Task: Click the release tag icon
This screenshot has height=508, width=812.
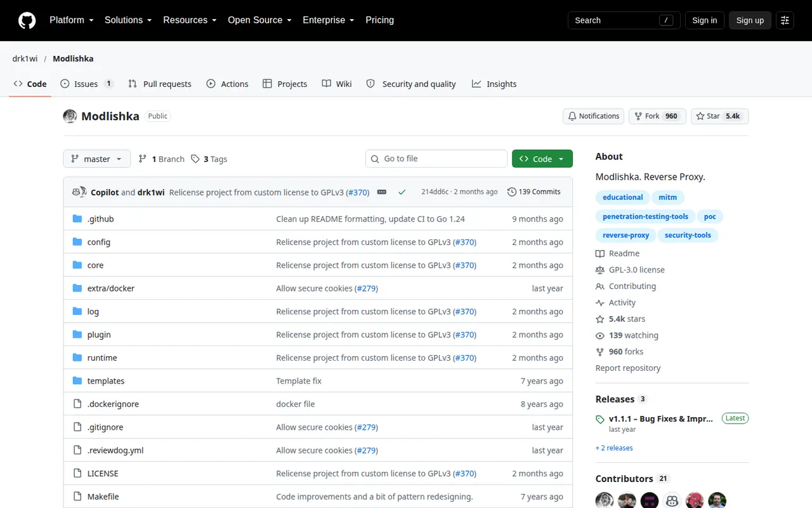Action: point(600,419)
